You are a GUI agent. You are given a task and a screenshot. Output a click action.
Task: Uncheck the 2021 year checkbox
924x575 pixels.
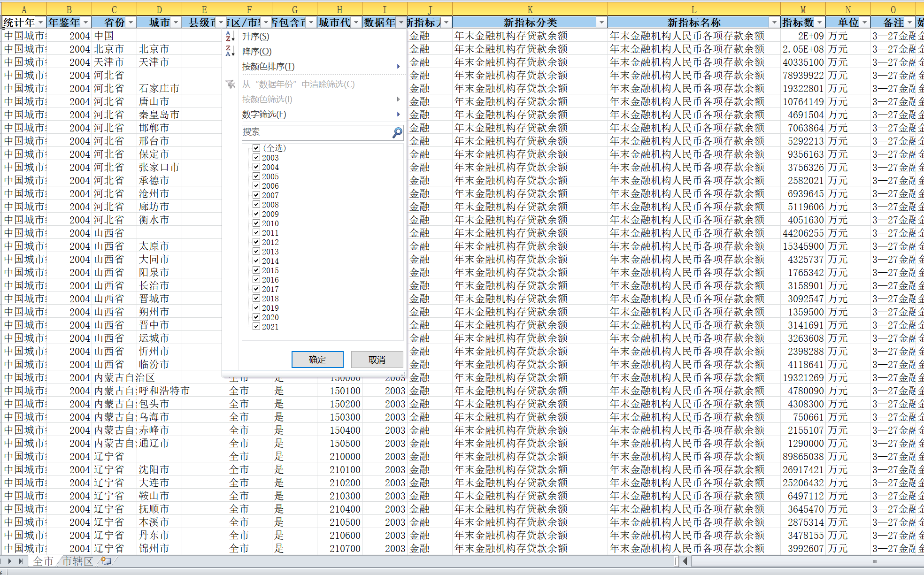256,327
